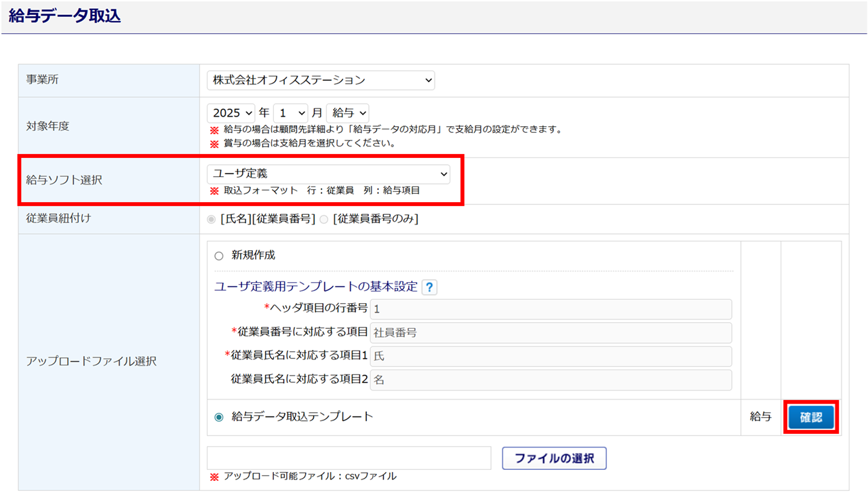Click the 従業員氏名に対応する項目1 field

pos(551,357)
